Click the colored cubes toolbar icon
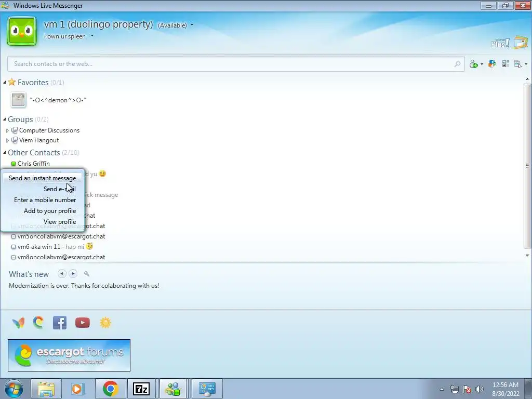532x399 pixels. (x=491, y=63)
